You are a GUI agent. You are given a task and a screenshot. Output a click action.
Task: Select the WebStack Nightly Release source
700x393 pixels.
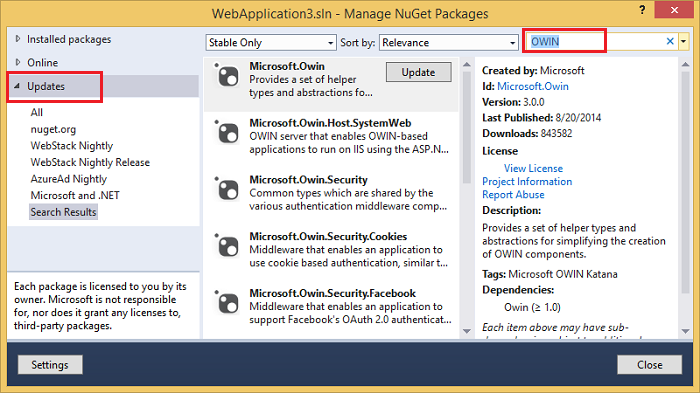pos(90,162)
